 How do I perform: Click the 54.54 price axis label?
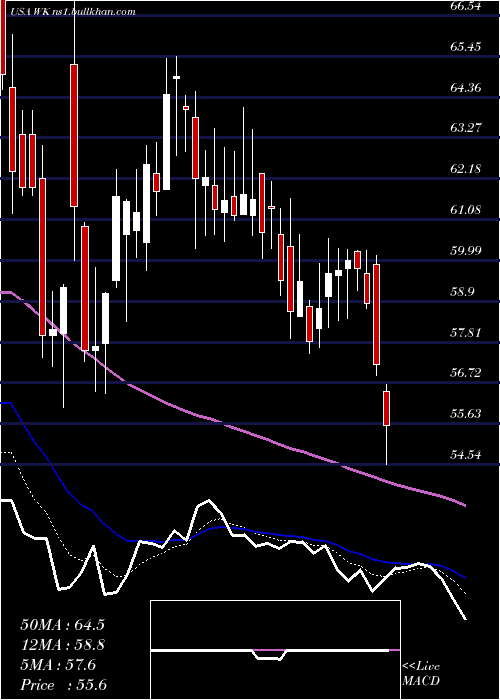tap(467, 455)
